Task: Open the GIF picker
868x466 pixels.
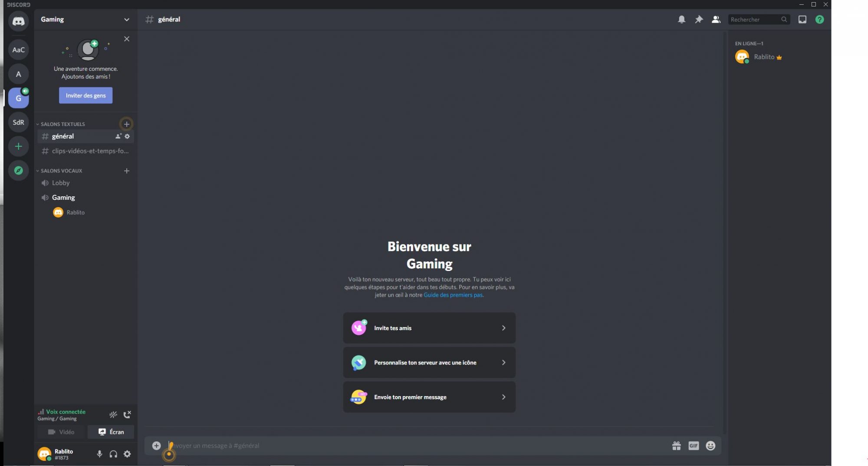Action: coord(694,446)
